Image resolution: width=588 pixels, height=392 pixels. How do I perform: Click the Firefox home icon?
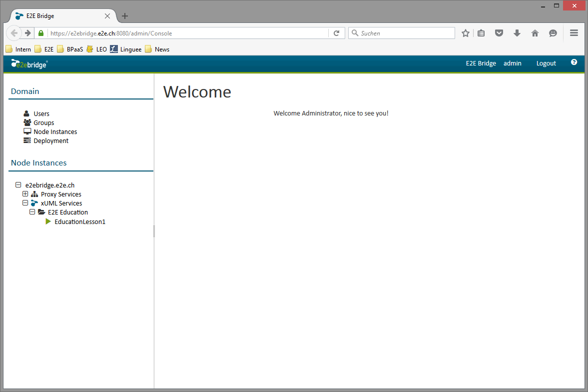point(535,33)
